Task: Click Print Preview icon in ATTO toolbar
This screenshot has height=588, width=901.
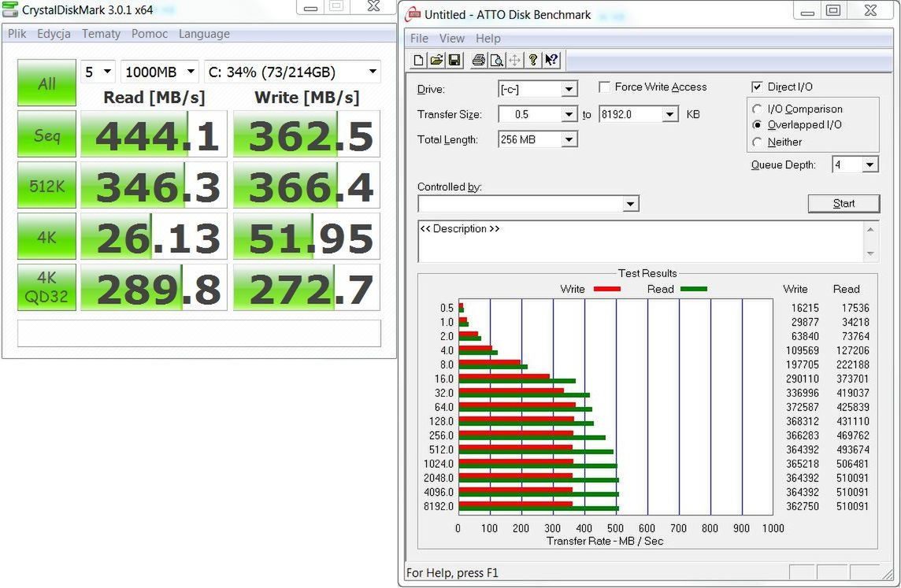Action: [496, 61]
